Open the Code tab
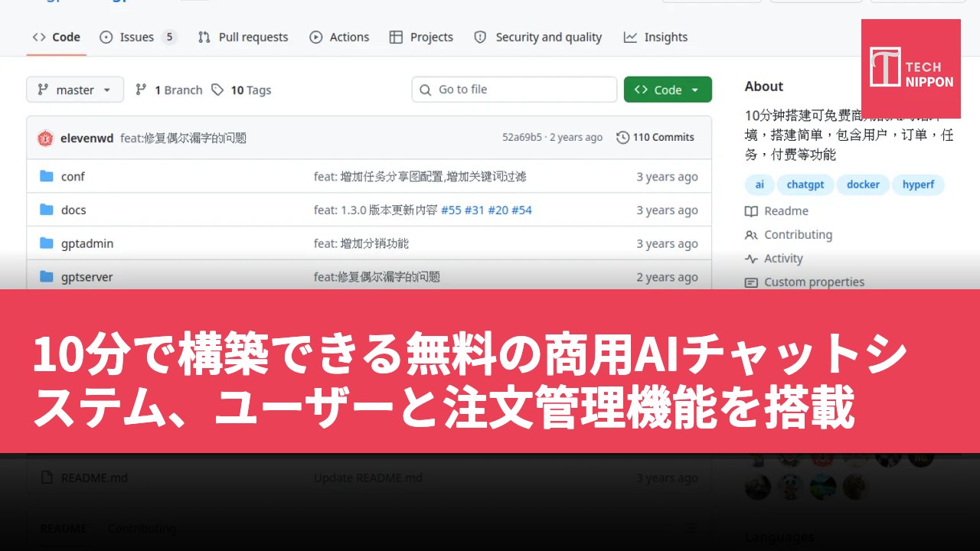 coord(57,37)
